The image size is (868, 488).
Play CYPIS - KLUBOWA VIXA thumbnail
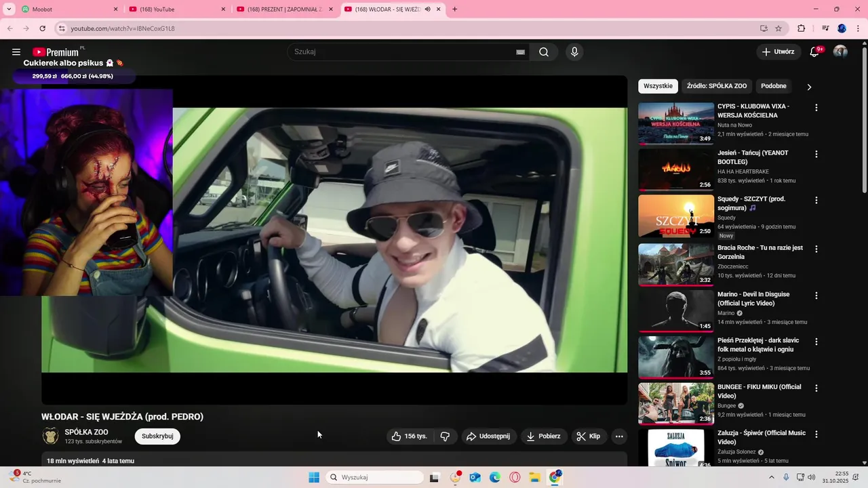click(x=676, y=123)
